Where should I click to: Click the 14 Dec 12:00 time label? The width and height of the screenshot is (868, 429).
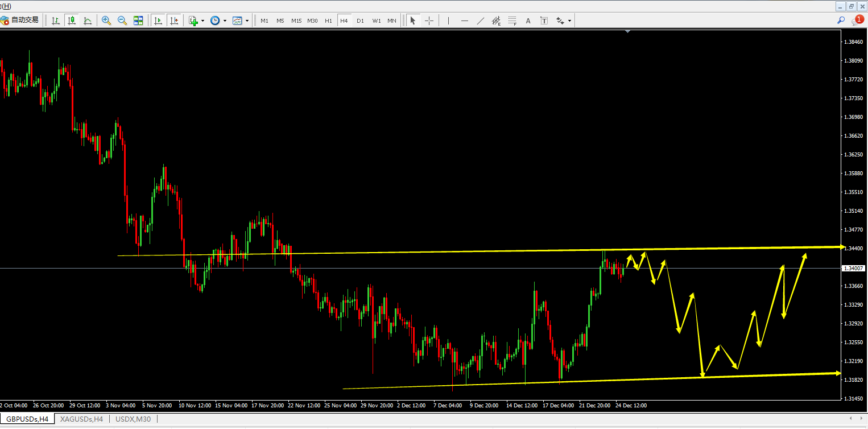[522, 406]
